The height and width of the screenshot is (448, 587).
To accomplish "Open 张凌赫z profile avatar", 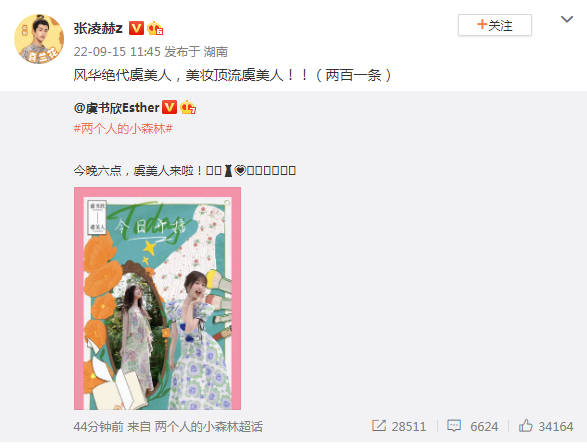I will click(39, 39).
